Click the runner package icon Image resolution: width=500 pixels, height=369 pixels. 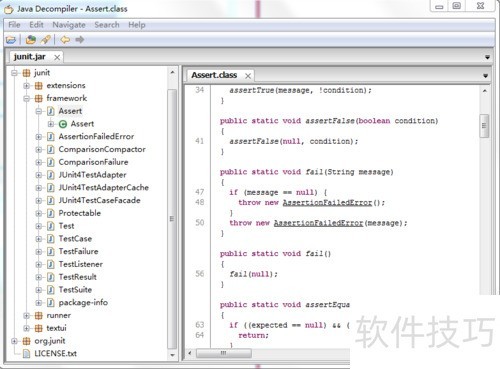click(x=39, y=315)
